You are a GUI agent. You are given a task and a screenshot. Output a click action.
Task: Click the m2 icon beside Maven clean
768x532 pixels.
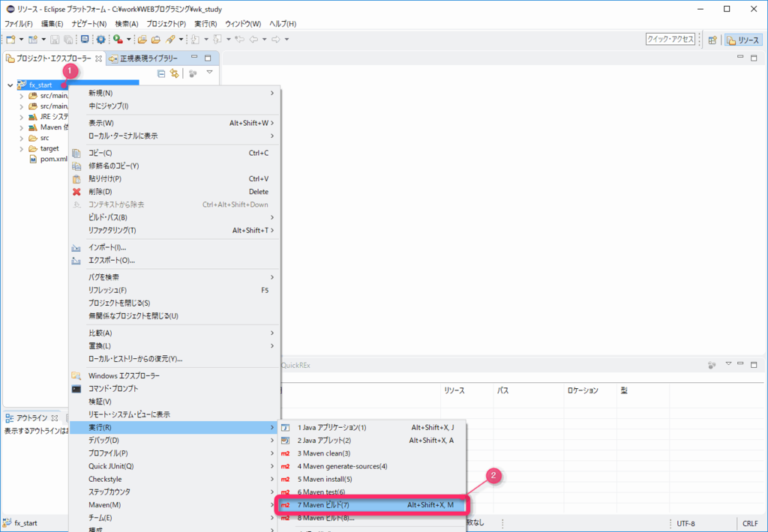click(x=286, y=453)
